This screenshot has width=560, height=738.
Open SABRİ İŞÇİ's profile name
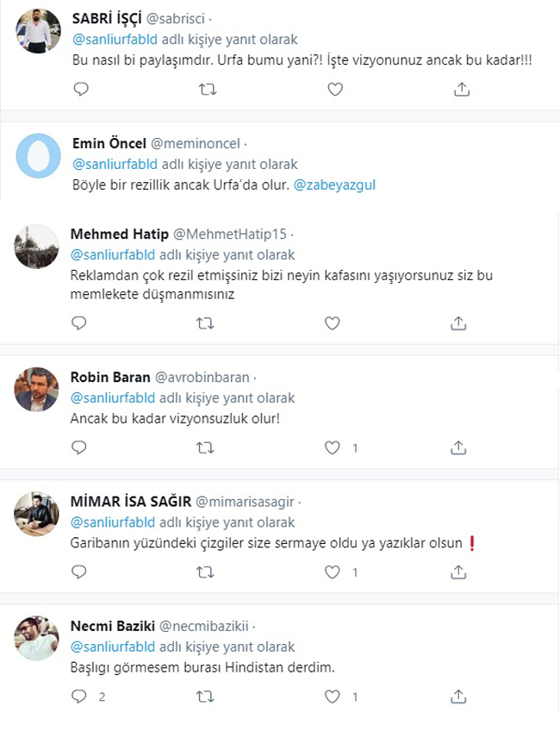click(110, 18)
